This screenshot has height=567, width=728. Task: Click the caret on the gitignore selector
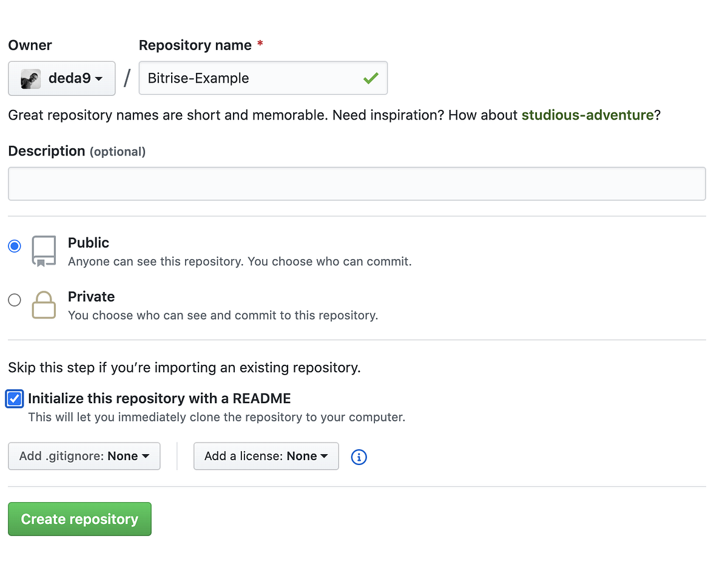point(144,457)
